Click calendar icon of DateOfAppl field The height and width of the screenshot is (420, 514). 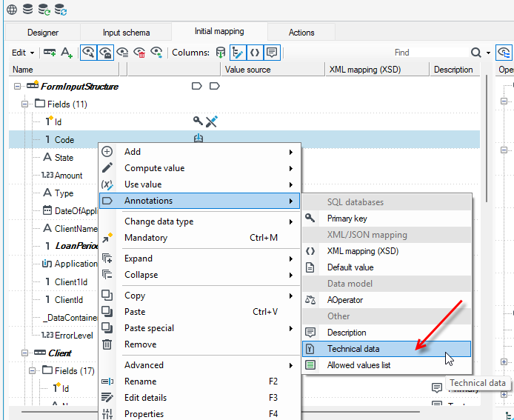pyautogui.click(x=47, y=210)
